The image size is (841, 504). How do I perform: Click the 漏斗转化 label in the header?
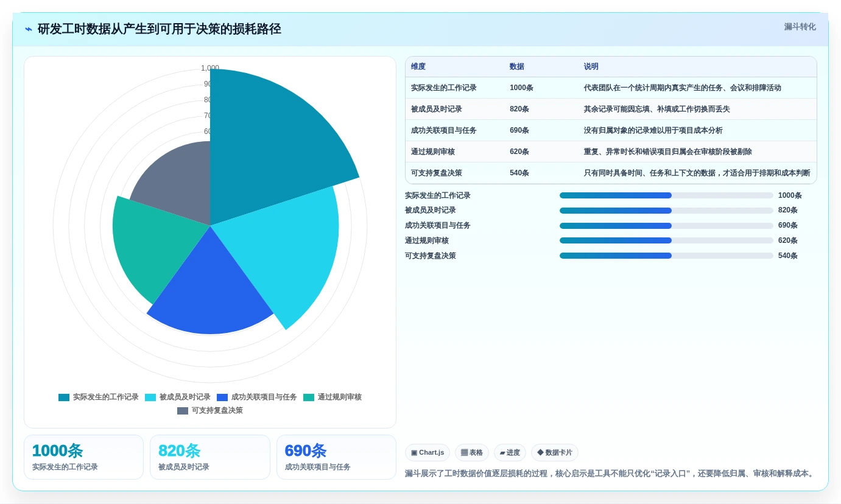click(800, 27)
